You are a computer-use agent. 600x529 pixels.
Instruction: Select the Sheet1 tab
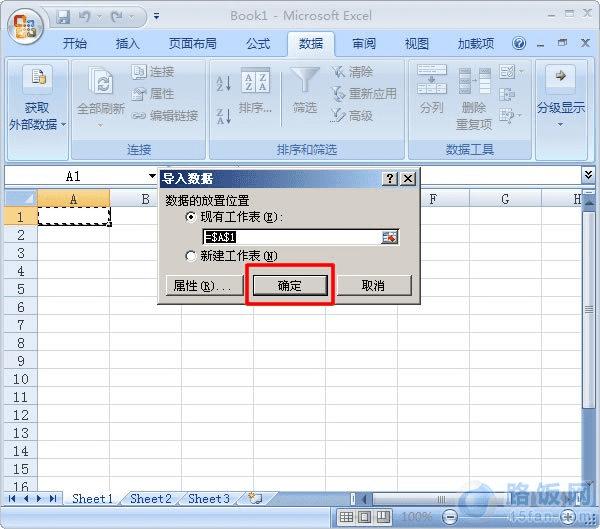[x=93, y=499]
